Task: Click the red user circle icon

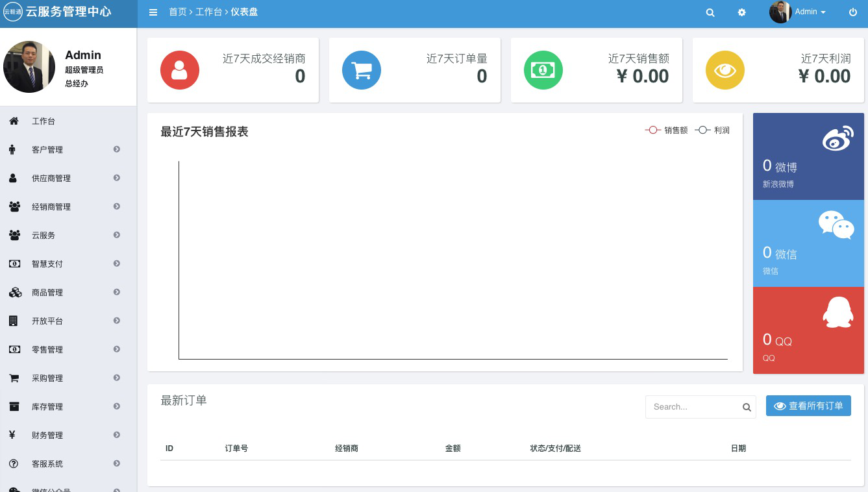Action: (180, 70)
